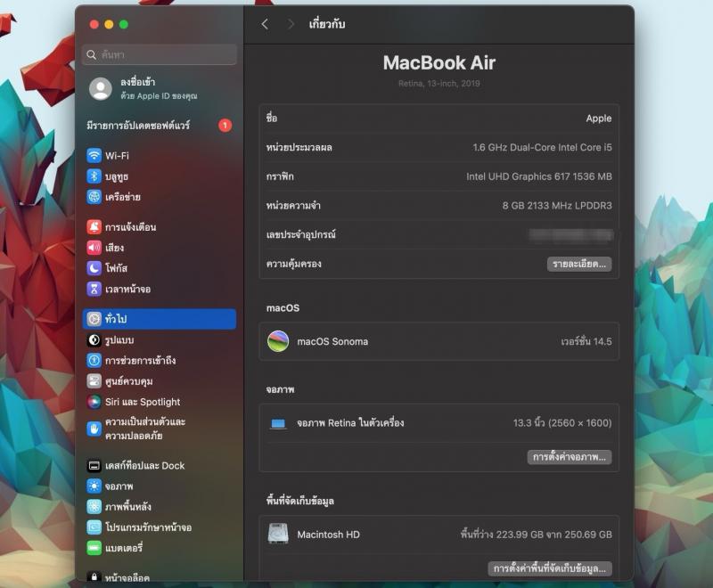The height and width of the screenshot is (588, 713).
Task: Open Control Center (ศูนย์ควบคุม) icon
Action: point(94,381)
